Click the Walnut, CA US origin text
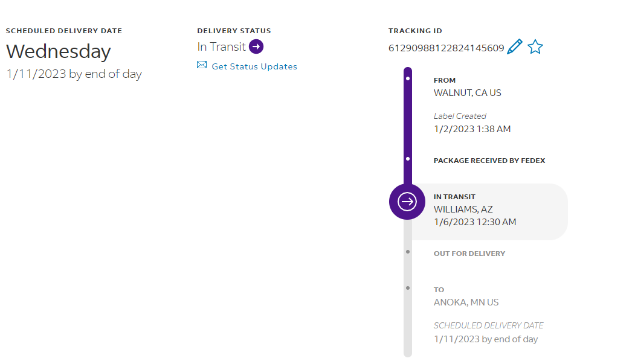The width and height of the screenshot is (635, 364). pyautogui.click(x=467, y=93)
